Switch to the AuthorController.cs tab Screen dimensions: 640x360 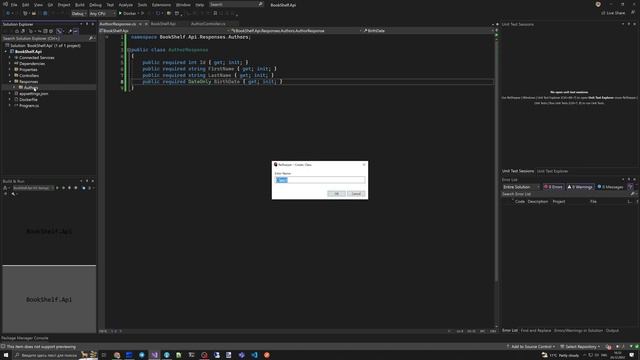coord(208,24)
